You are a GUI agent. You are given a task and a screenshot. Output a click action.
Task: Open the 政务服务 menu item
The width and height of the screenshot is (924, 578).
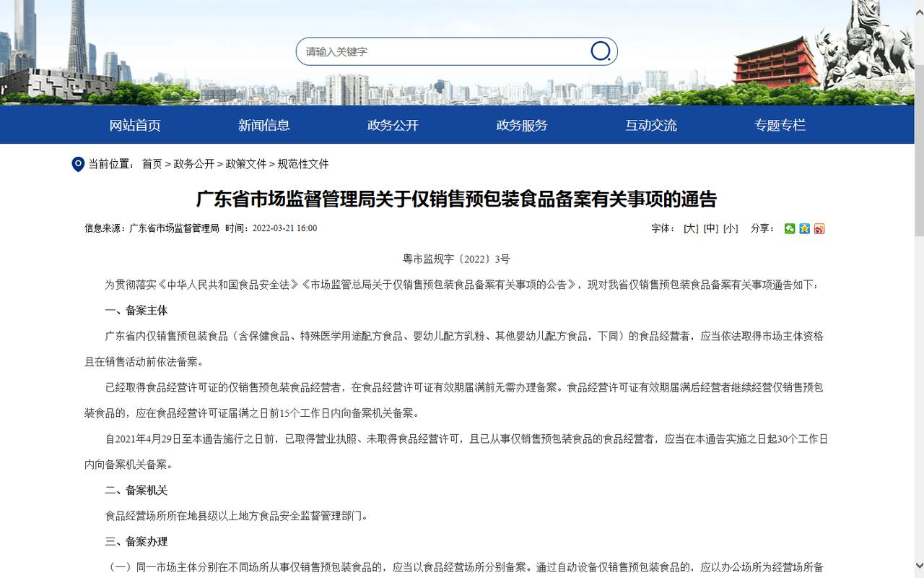(521, 124)
